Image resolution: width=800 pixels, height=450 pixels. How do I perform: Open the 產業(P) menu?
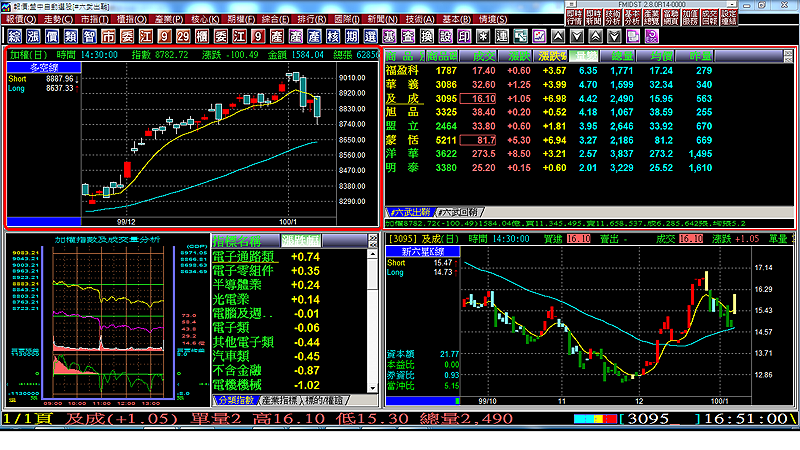[x=169, y=19]
